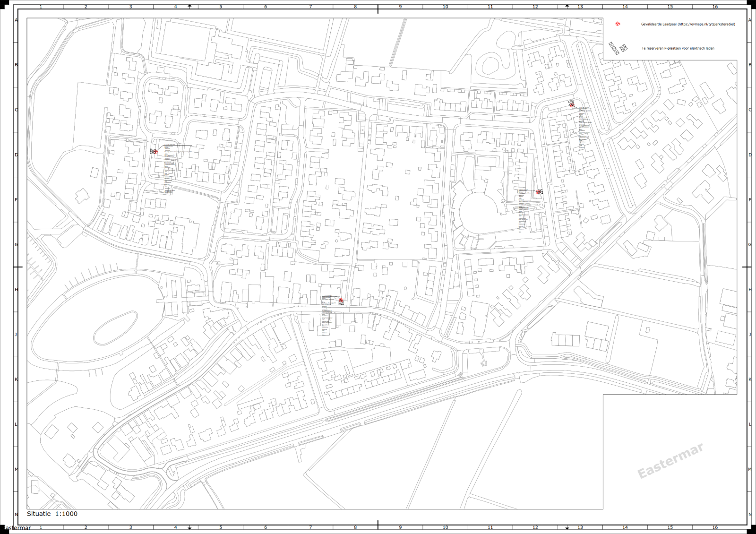The image size is (756, 534).
Task: Open the evmaps.nl/tytsjerksteradiel link in the legend
Action: [706, 24]
